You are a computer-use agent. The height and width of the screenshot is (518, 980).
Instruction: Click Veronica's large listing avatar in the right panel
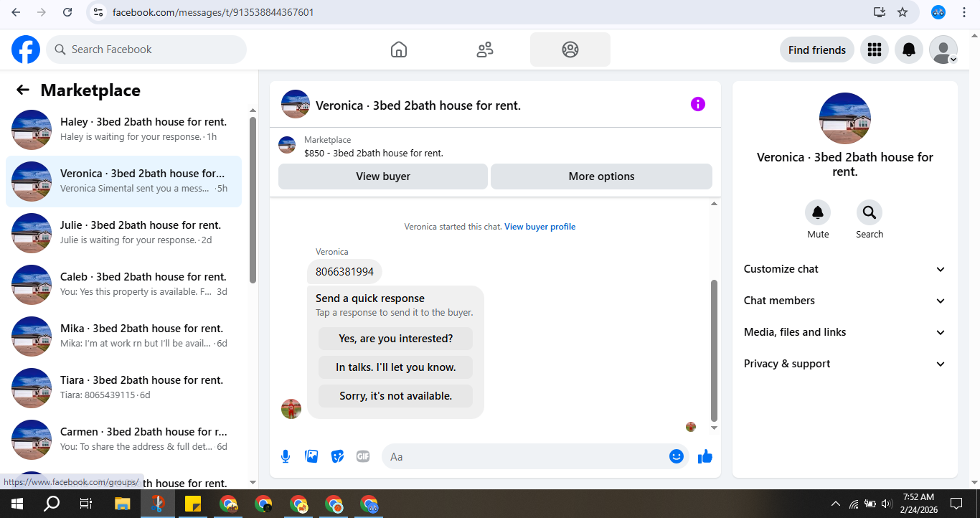click(x=845, y=118)
